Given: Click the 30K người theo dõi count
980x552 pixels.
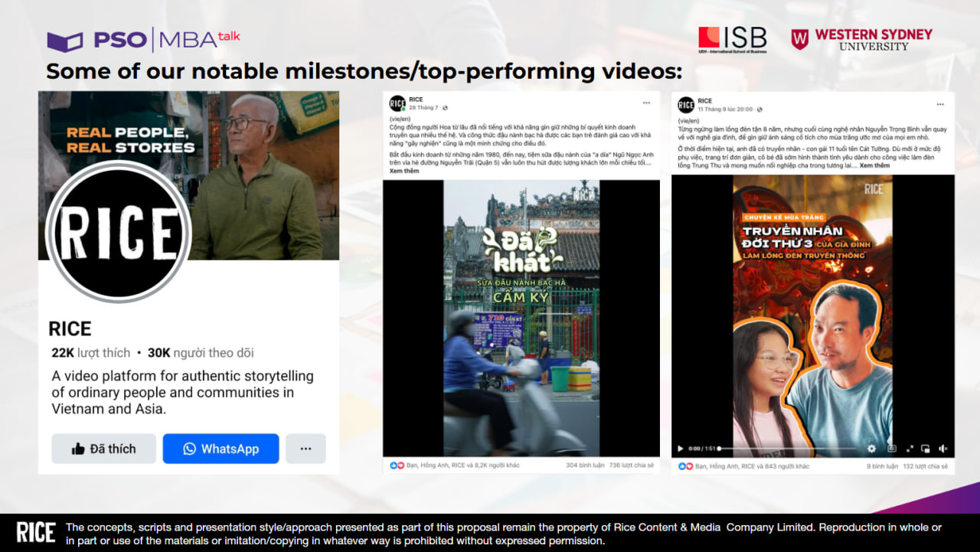Looking at the screenshot, I should 201,353.
